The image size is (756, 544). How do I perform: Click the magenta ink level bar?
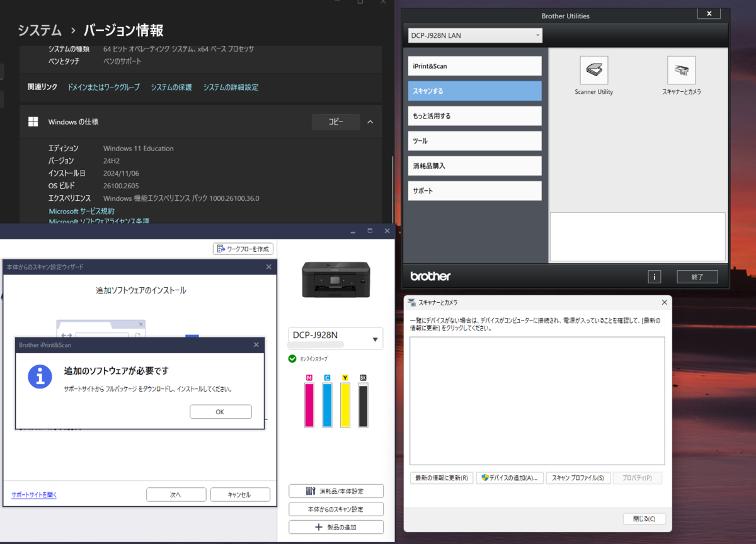pyautogui.click(x=309, y=405)
